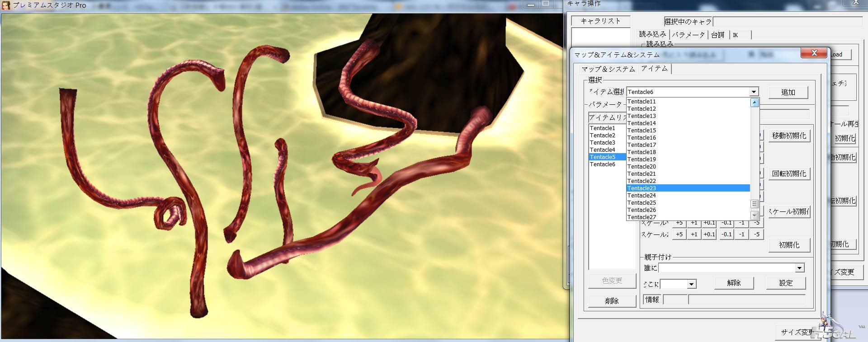The height and width of the screenshot is (342, 868).
Task: Click the 削除 delete button
Action: pos(612,301)
